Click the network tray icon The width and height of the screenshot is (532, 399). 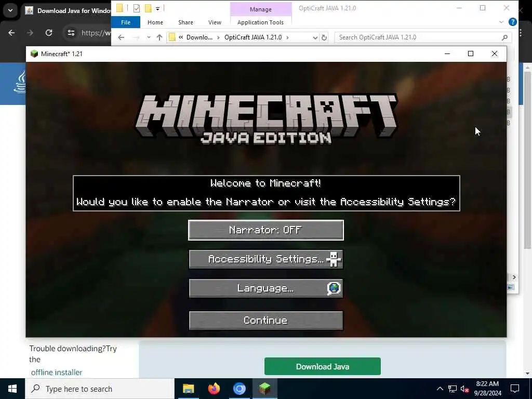453,389
